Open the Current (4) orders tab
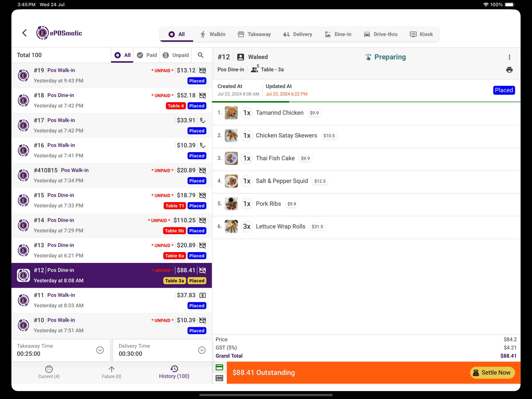The image size is (532, 399). (x=49, y=372)
